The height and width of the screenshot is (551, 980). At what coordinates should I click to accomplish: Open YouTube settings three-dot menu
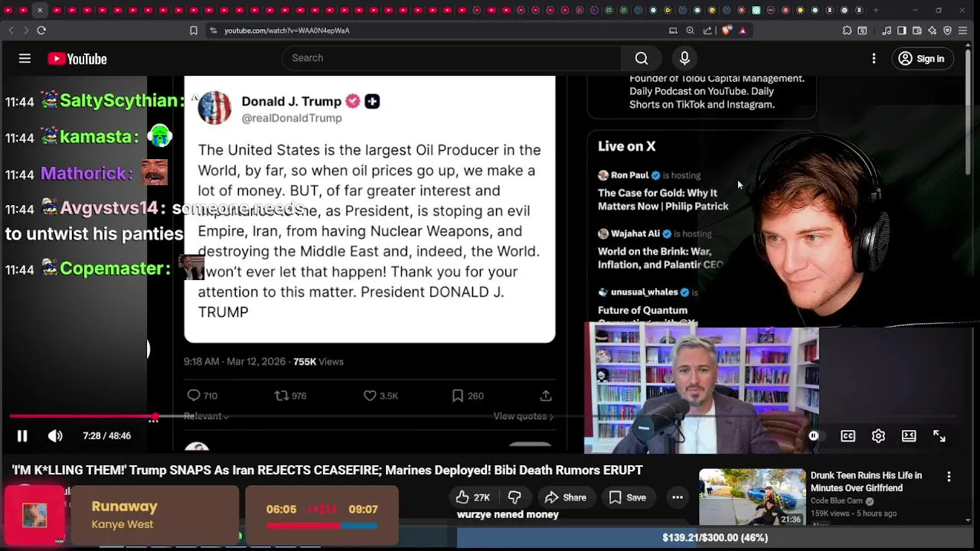(x=874, y=59)
